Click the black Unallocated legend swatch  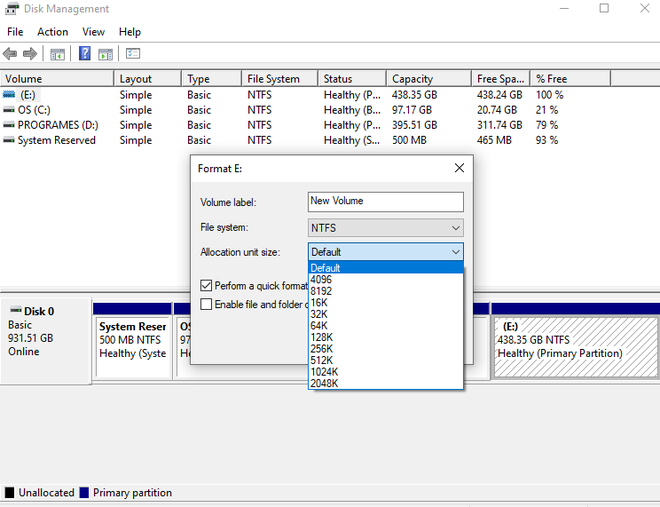9,492
